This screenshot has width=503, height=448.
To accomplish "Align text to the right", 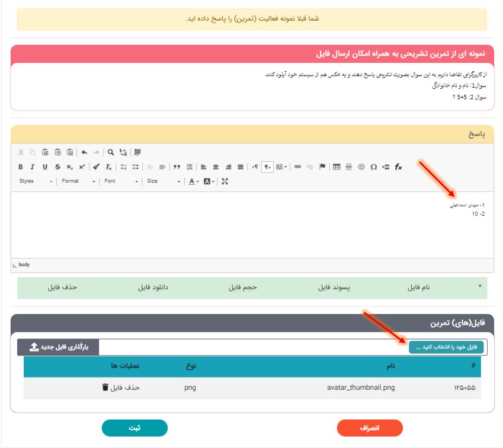I will (x=228, y=167).
